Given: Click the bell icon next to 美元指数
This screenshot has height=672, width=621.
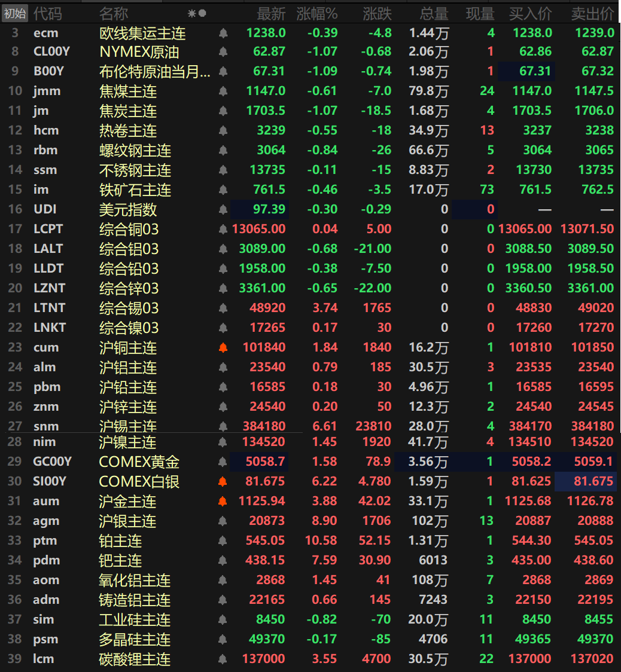Looking at the screenshot, I should [223, 210].
